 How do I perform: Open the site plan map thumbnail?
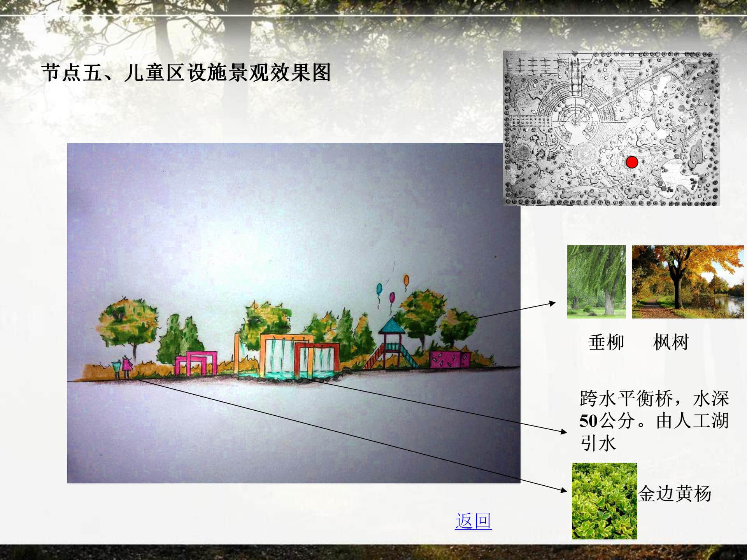[x=611, y=128]
